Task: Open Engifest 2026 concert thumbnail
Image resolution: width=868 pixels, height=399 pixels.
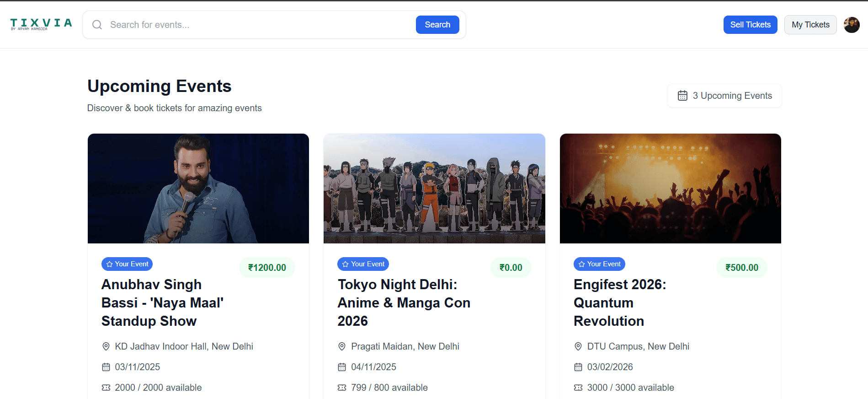Action: tap(671, 189)
